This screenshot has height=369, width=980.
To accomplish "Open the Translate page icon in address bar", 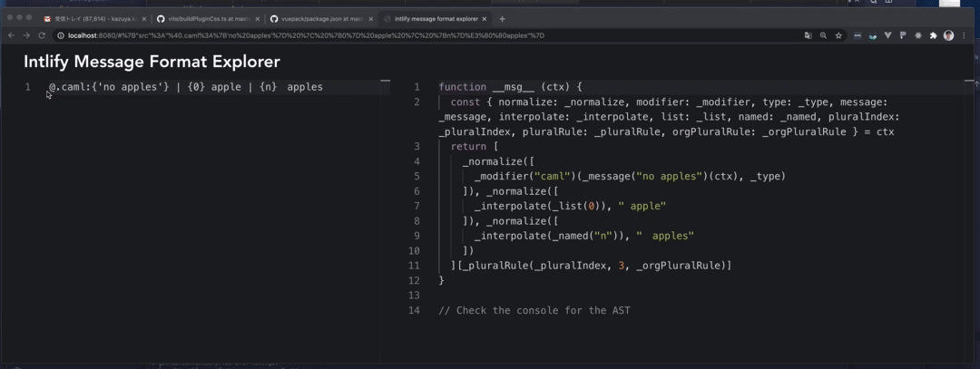I will [808, 35].
